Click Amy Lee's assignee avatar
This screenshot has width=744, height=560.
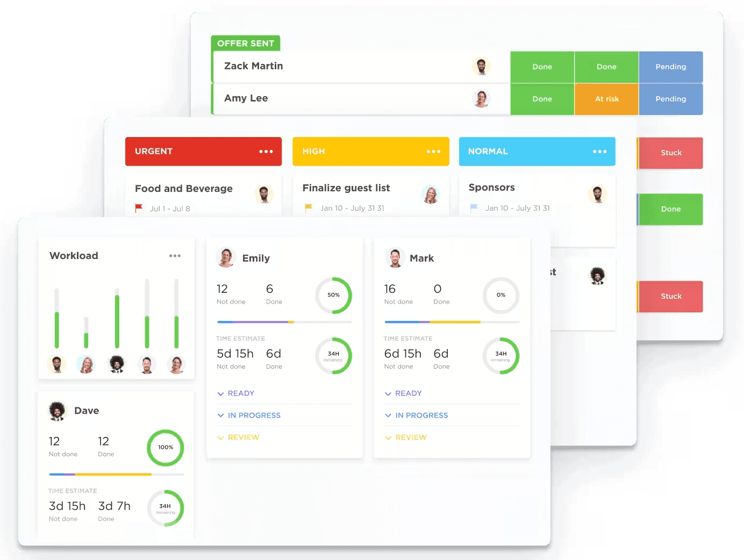[481, 99]
